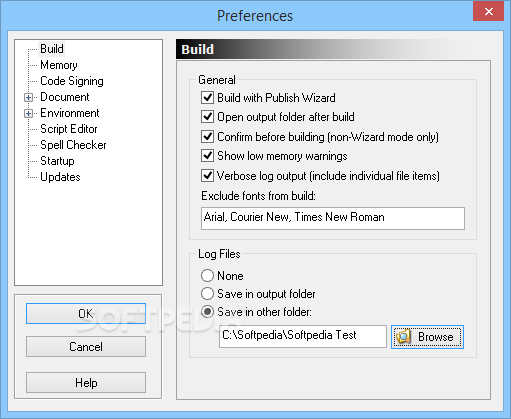Toggle Show low memory warnings

[207, 156]
